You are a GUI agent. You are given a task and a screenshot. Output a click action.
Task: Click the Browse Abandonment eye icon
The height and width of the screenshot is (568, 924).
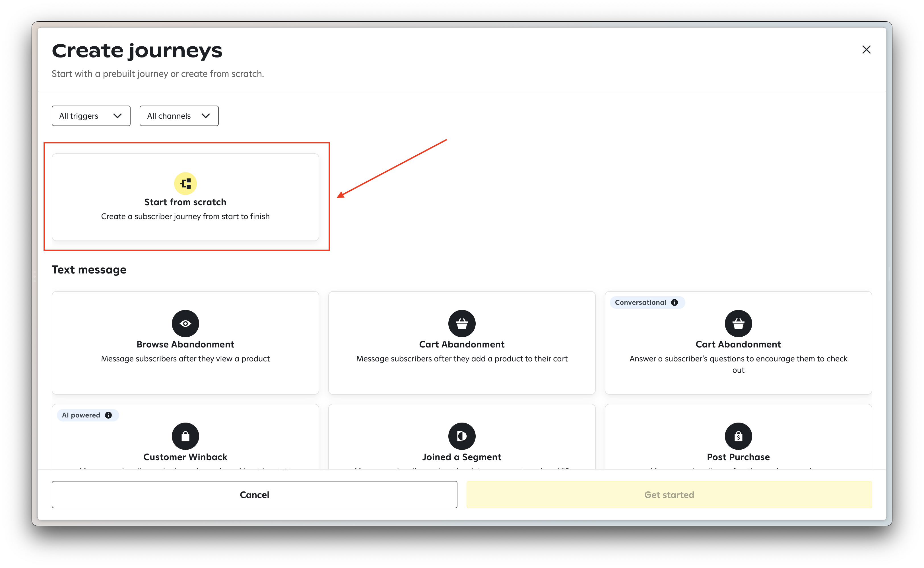[x=185, y=324]
